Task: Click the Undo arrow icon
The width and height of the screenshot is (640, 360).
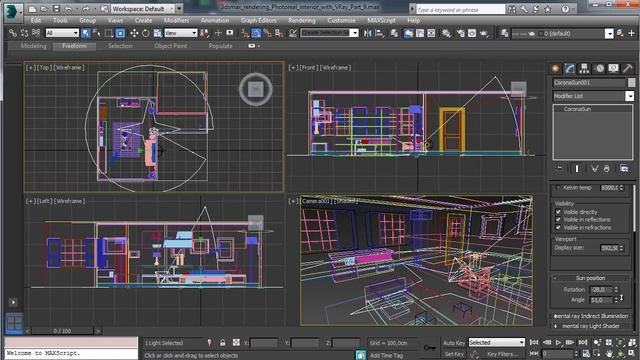Action: tap(68, 9)
